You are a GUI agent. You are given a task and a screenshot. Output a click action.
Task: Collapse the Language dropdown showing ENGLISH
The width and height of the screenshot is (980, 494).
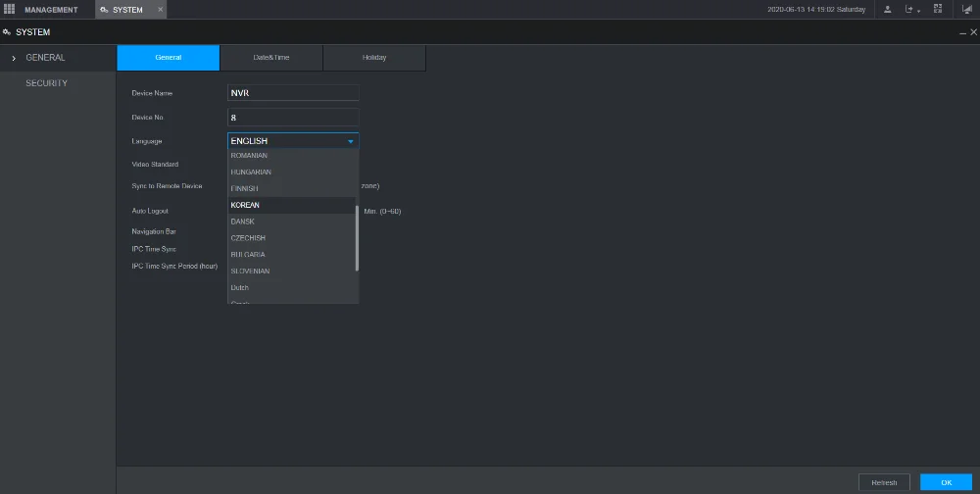tap(293, 141)
